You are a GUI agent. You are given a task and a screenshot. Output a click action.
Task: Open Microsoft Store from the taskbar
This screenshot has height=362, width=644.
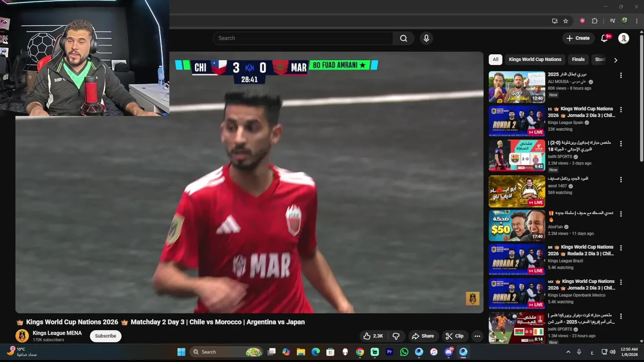pos(330,352)
